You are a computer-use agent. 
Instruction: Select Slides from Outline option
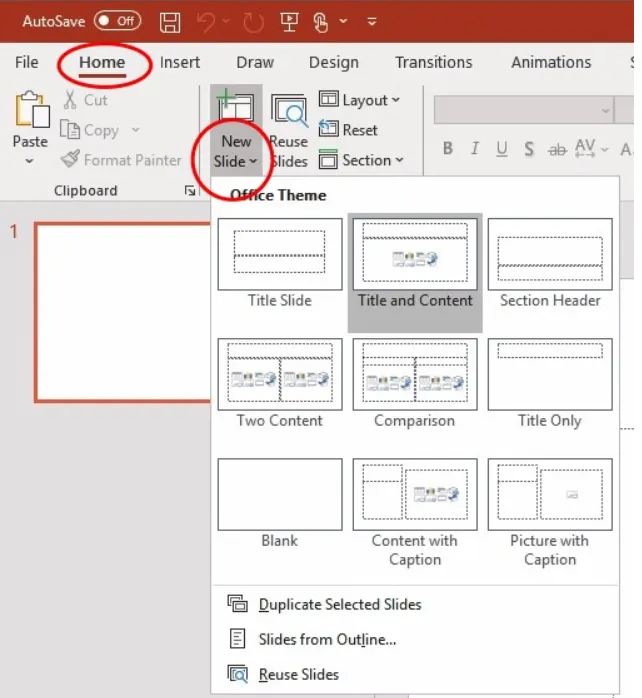[327, 639]
